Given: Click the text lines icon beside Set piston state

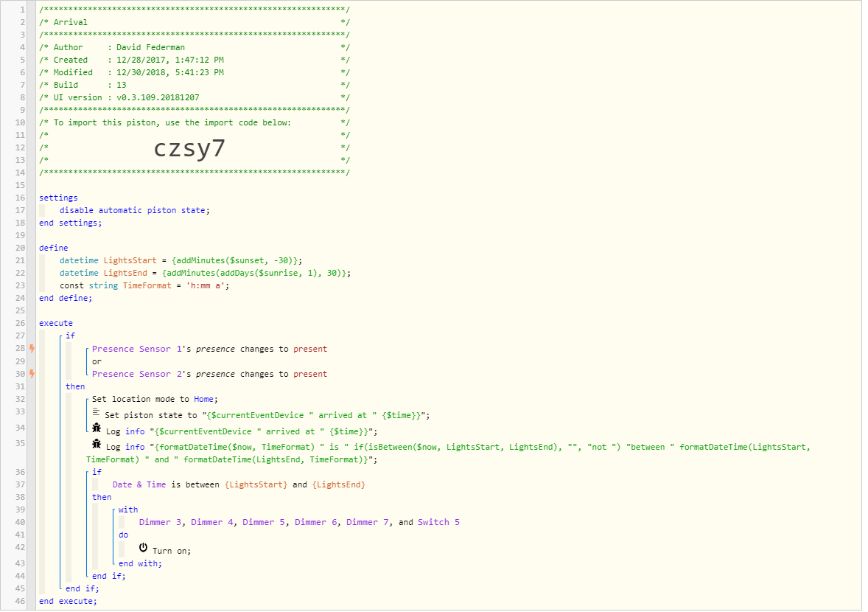Looking at the screenshot, I should point(96,412).
